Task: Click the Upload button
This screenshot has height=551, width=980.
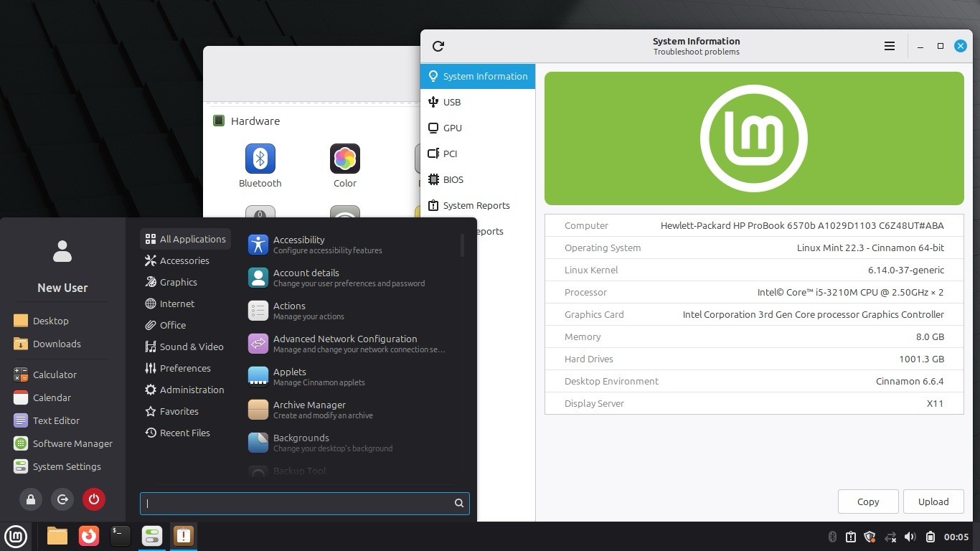Action: (x=933, y=501)
